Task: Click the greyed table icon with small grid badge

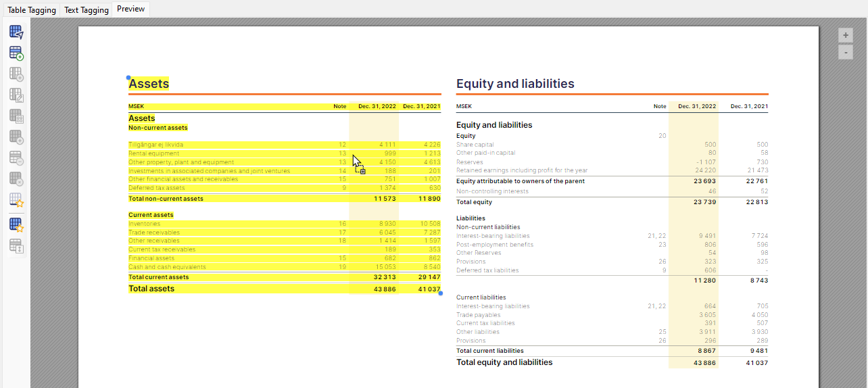Action: [16, 116]
